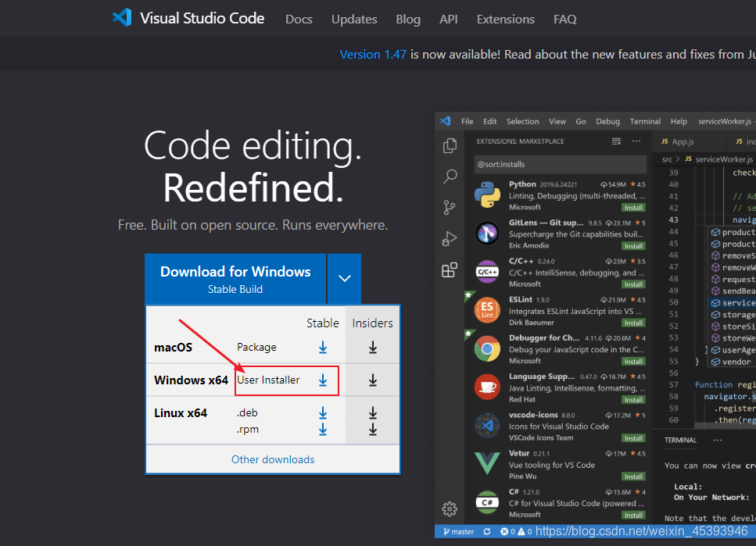Screen dimensions: 756x546
Task: Download Linux .deb Insiders arrow
Action: click(373, 413)
